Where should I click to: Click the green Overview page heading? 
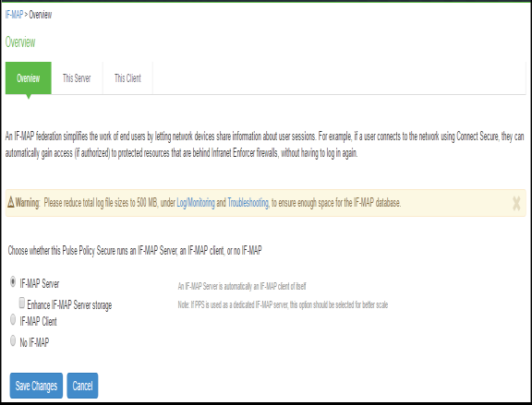click(20, 42)
